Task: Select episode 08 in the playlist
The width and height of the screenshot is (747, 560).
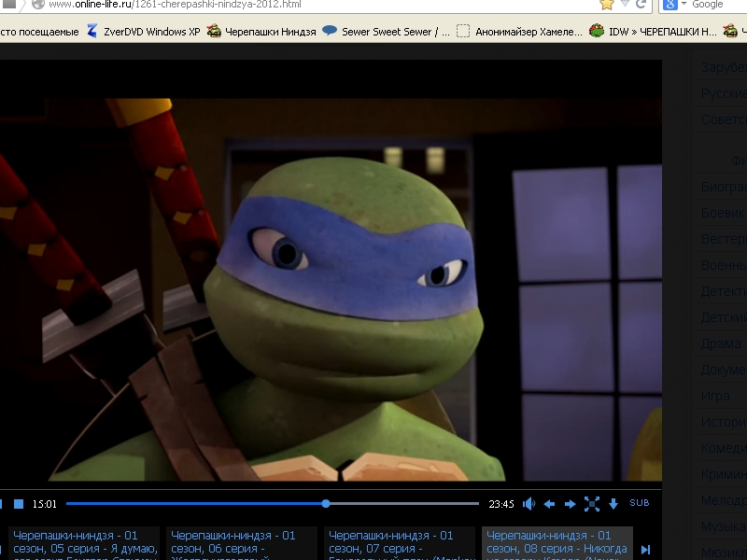Action: pyautogui.click(x=557, y=543)
